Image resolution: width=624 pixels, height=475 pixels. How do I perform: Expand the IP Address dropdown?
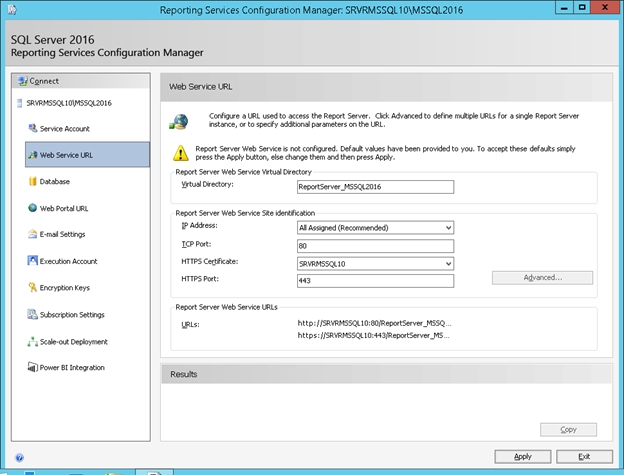point(448,227)
